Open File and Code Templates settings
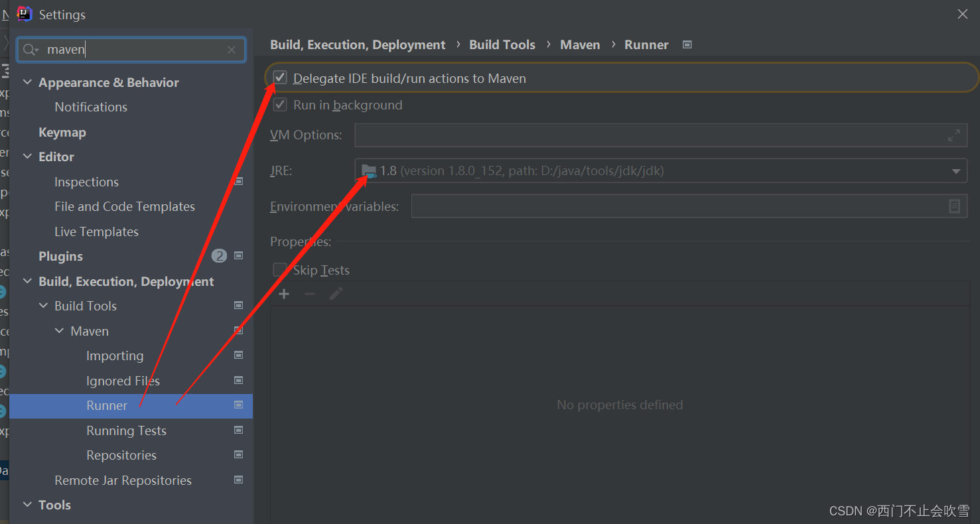Screen dimensions: 980x524 point(125,206)
